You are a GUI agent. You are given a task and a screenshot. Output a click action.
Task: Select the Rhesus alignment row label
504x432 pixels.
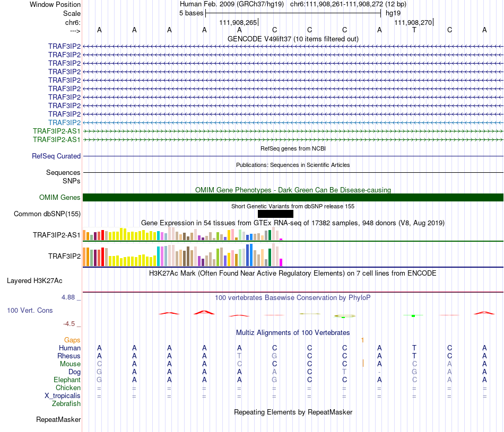coord(69,356)
